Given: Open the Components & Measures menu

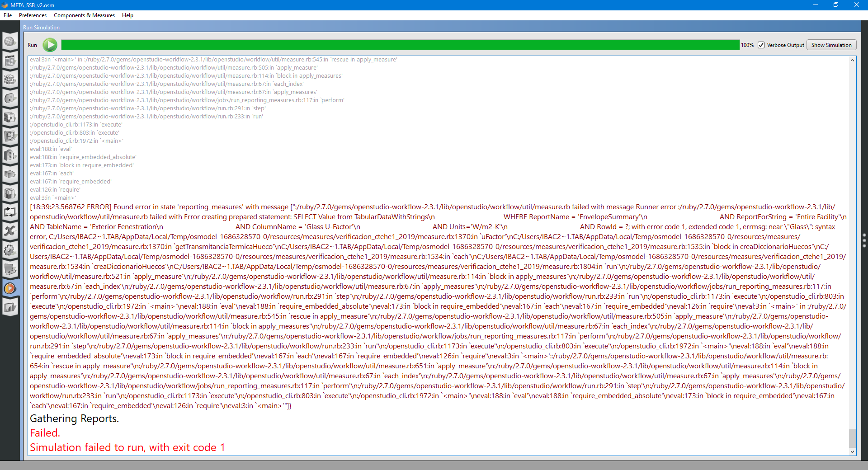Looking at the screenshot, I should click(84, 15).
